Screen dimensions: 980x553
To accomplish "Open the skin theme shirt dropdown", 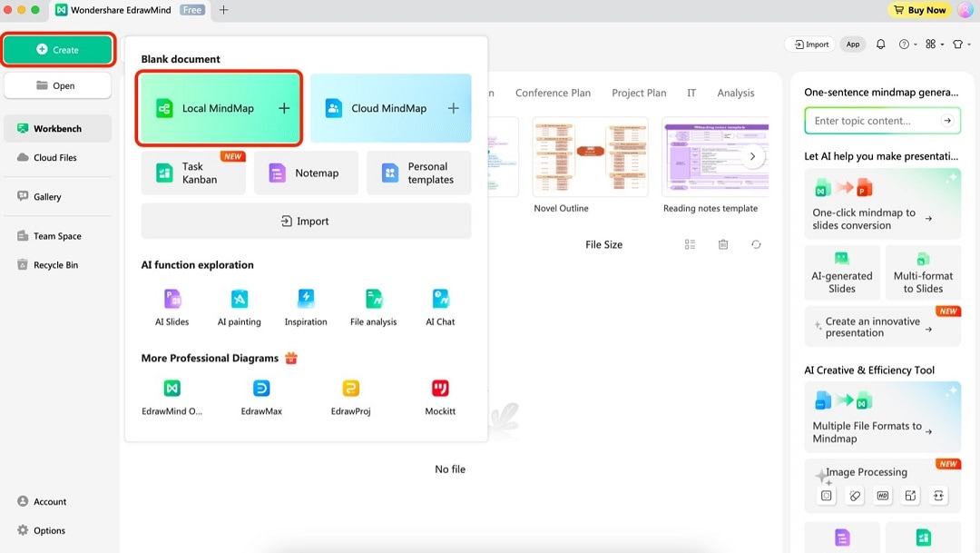I will click(961, 44).
